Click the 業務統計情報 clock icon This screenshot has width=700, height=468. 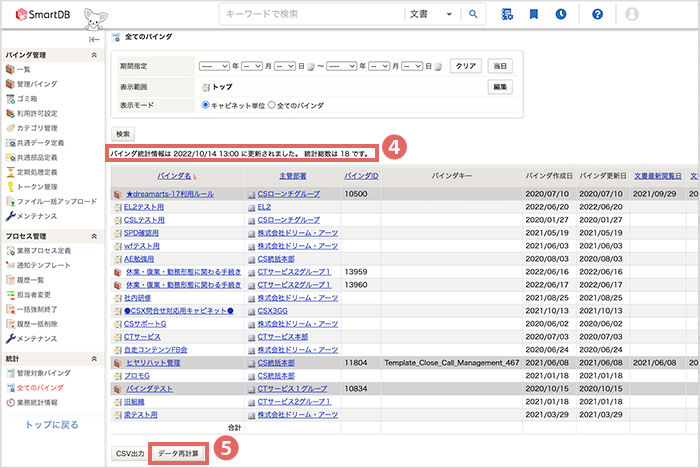pyautogui.click(x=10, y=402)
